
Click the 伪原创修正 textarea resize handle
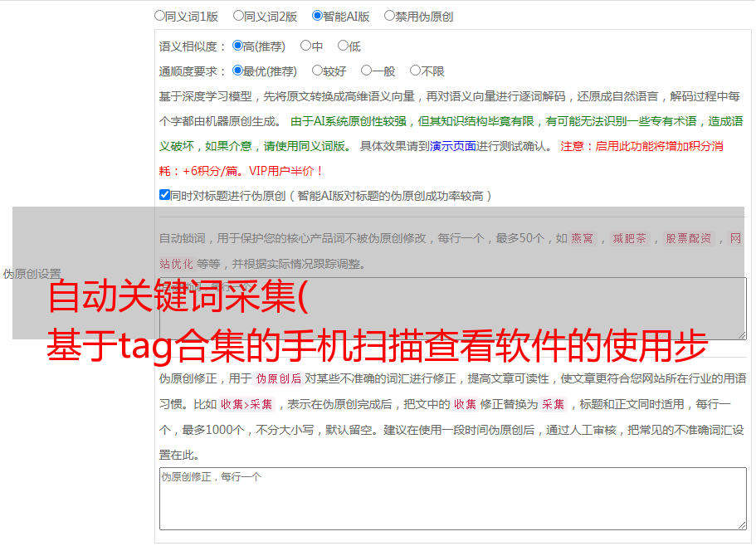(x=742, y=526)
